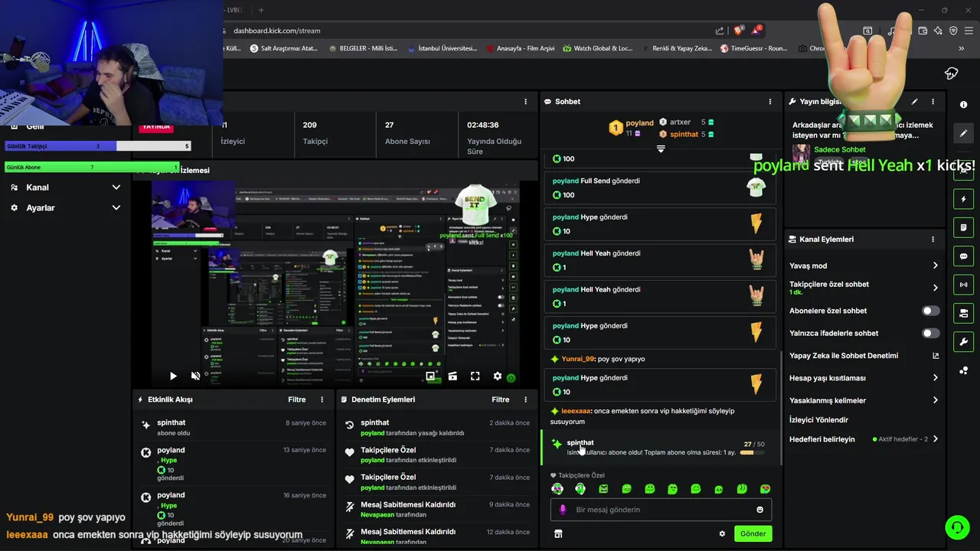The height and width of the screenshot is (551, 980).
Task: Open Yayın bilgisi panel options menu
Action: point(933,101)
